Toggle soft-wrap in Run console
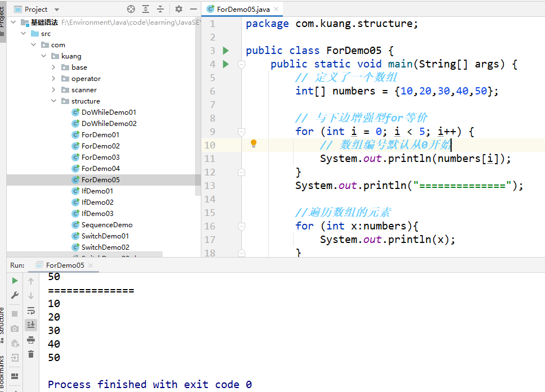The height and width of the screenshot is (392, 545). tap(31, 310)
